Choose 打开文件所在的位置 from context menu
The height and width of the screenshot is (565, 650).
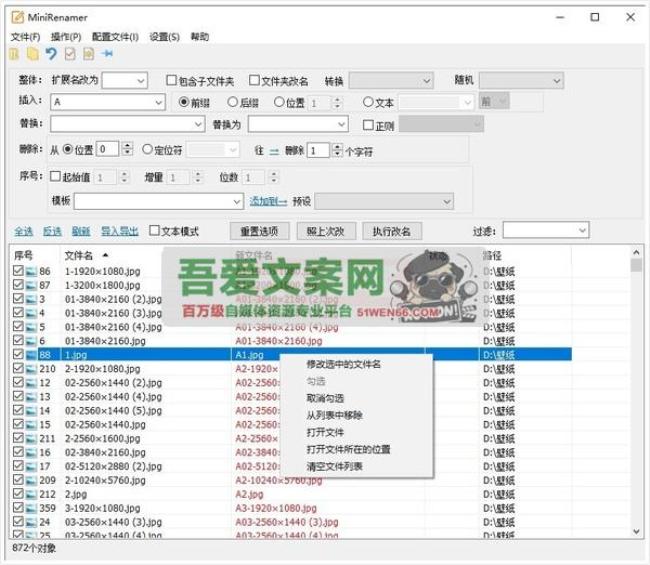coord(348,449)
